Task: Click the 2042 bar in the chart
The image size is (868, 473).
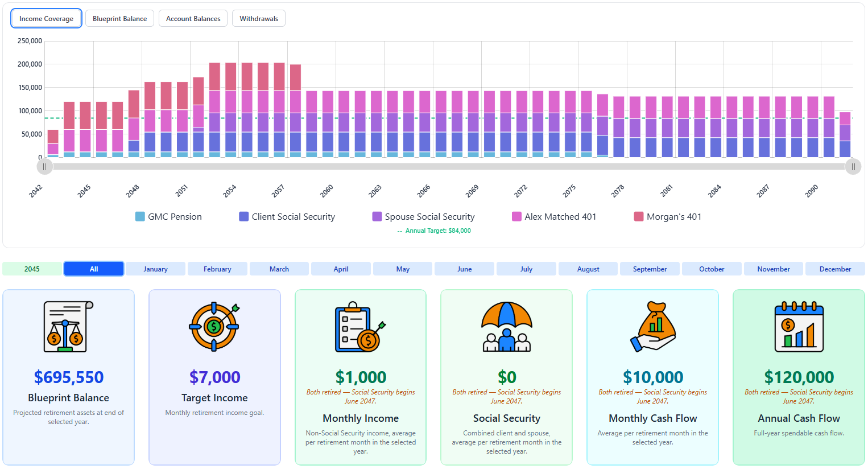Action: [x=53, y=143]
